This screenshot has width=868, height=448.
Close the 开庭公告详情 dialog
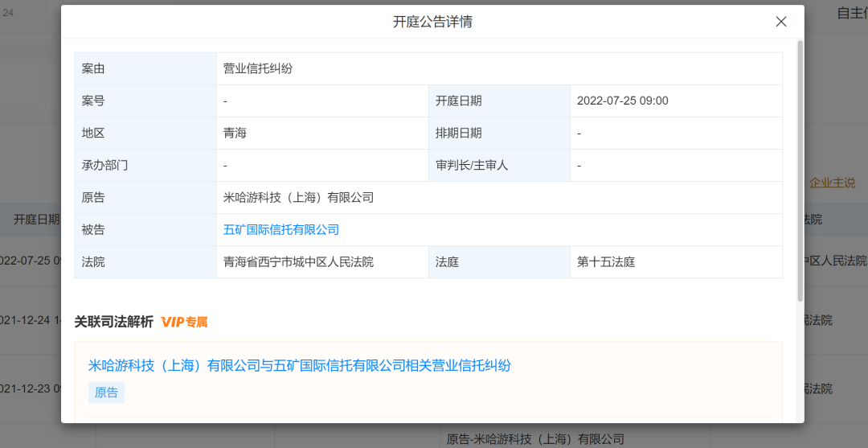[x=781, y=22]
